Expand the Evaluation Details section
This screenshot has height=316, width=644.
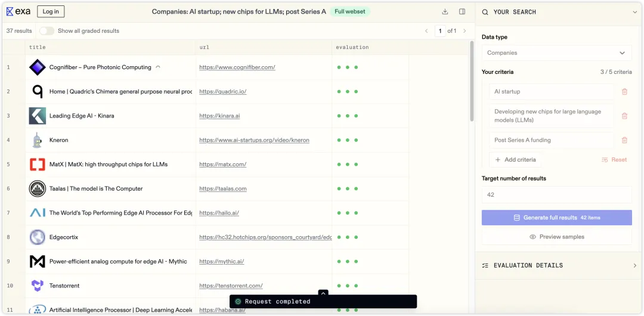tap(635, 265)
